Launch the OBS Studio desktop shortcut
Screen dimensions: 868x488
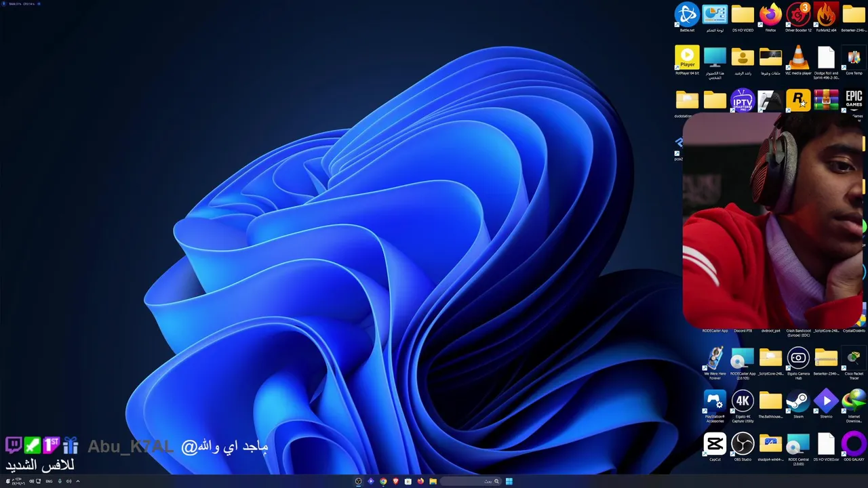click(743, 448)
